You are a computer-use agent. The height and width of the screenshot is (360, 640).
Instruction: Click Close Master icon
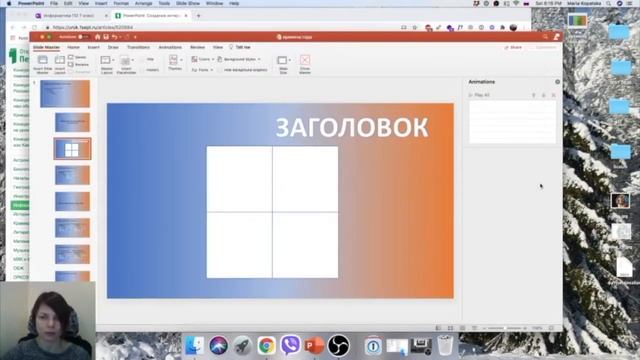click(x=305, y=60)
